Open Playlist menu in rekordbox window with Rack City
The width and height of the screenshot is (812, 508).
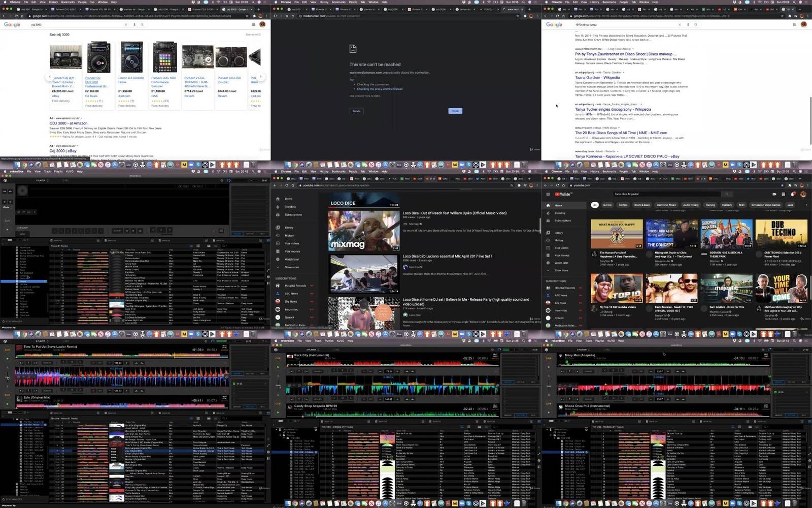pos(329,340)
